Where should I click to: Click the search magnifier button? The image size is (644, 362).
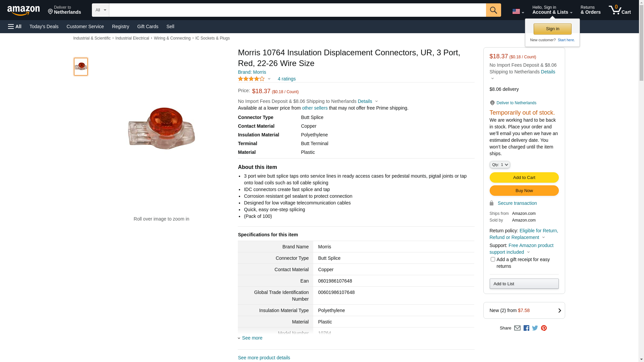493,10
